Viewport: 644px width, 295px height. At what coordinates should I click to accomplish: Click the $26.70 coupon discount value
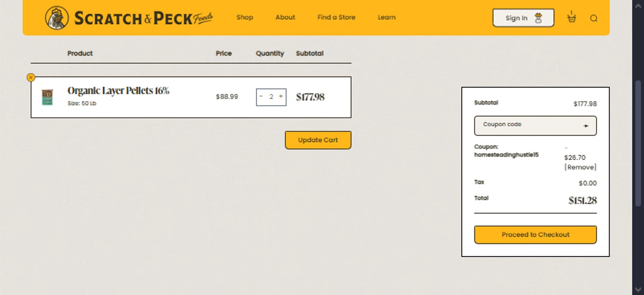575,158
